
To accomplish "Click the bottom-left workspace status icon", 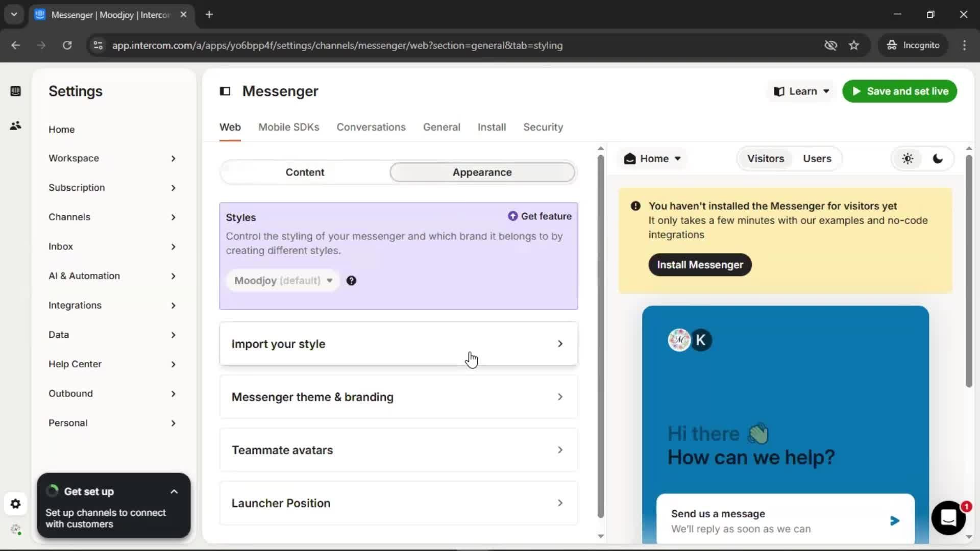I will 15,530.
